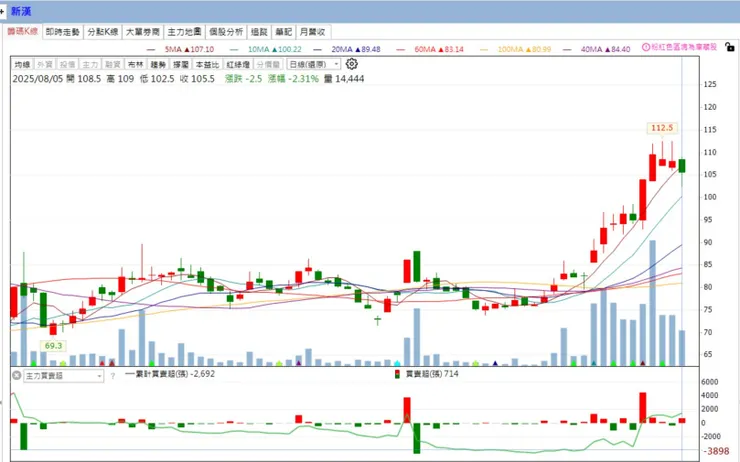Click the red-green legend icon before 買賣超(張) 714
Screen dimensions: 740x462
click(x=397, y=374)
